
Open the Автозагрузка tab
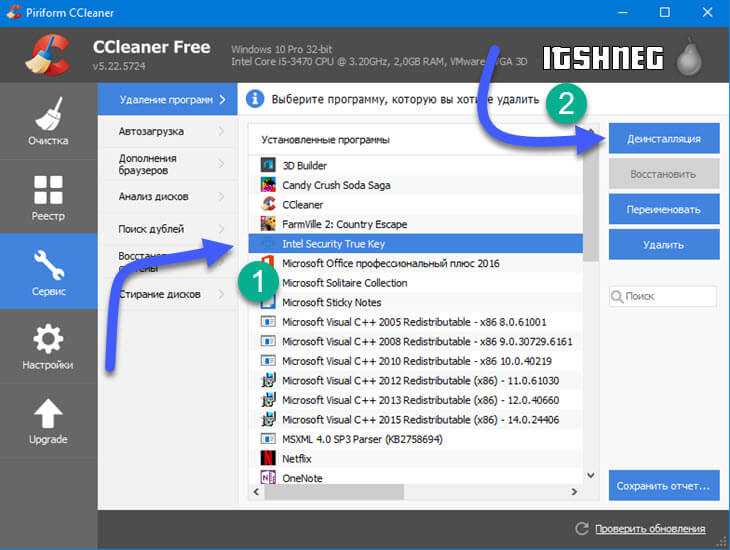click(x=168, y=131)
